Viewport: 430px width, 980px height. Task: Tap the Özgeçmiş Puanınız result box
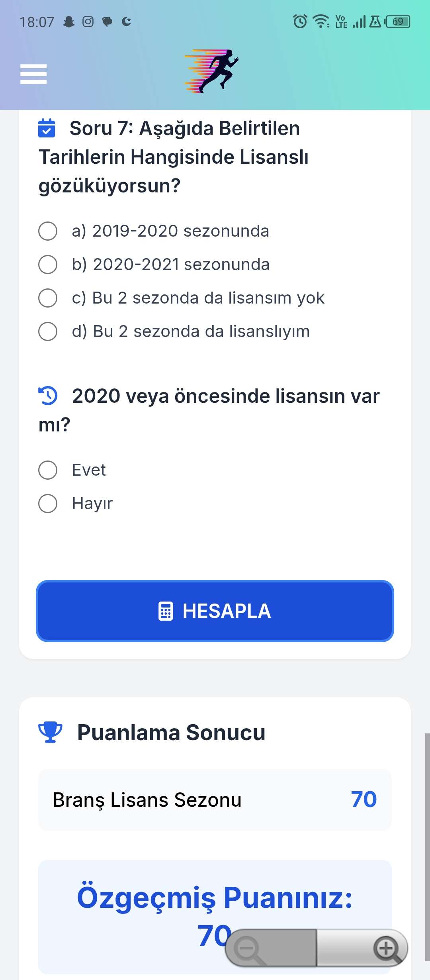pos(215,917)
